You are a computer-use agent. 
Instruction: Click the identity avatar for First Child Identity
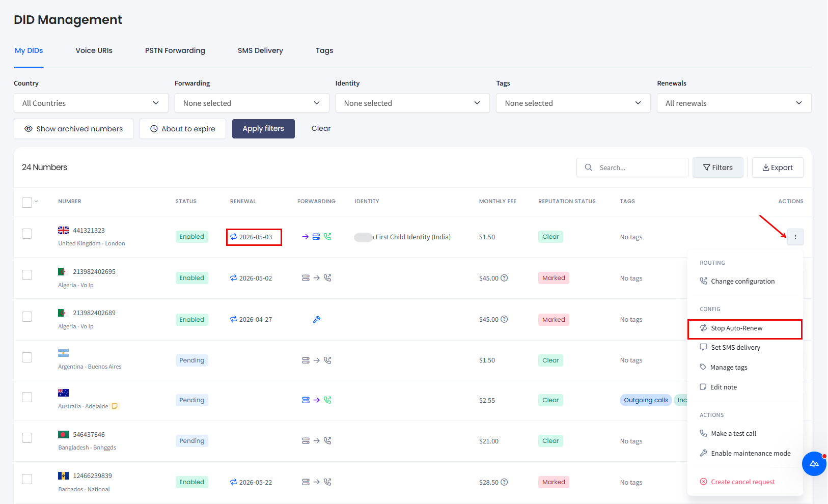pos(364,237)
